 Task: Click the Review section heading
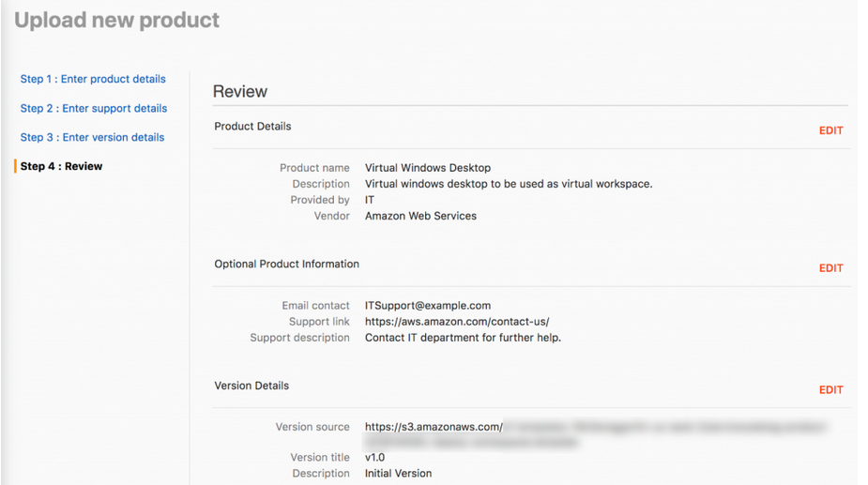click(239, 91)
